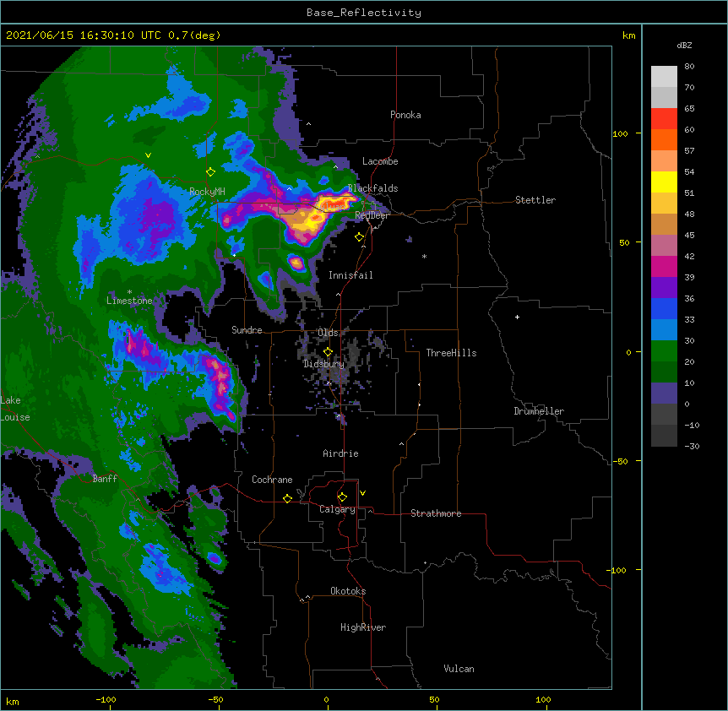Click the -30 value on dBZ legend

tap(692, 446)
